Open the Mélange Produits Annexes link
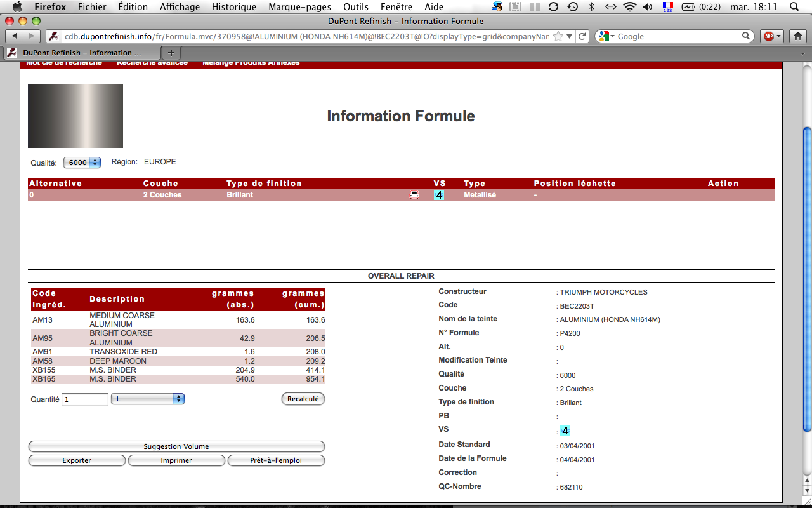Viewport: 812px width, 508px height. [251, 63]
